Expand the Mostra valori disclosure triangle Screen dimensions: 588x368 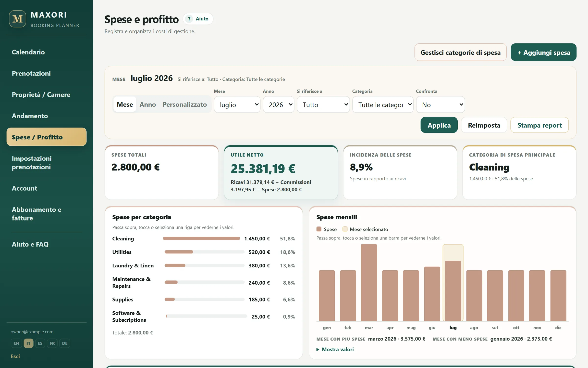(x=318, y=349)
